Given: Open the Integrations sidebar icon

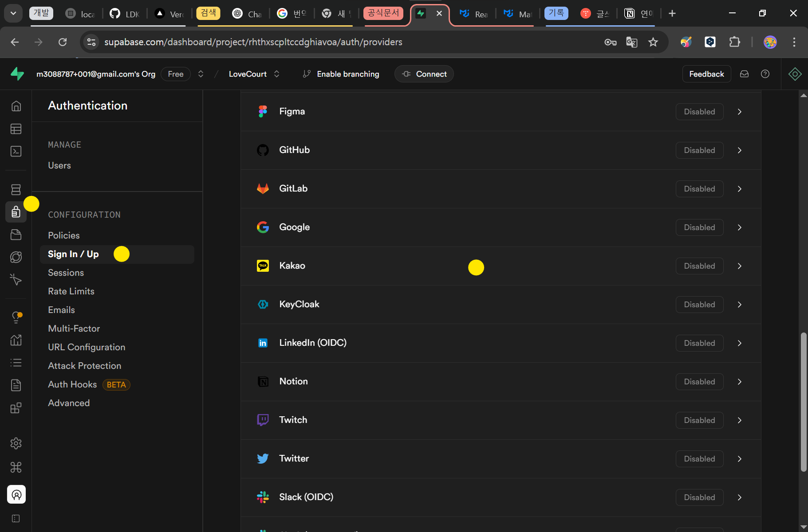Looking at the screenshot, I should [16, 408].
